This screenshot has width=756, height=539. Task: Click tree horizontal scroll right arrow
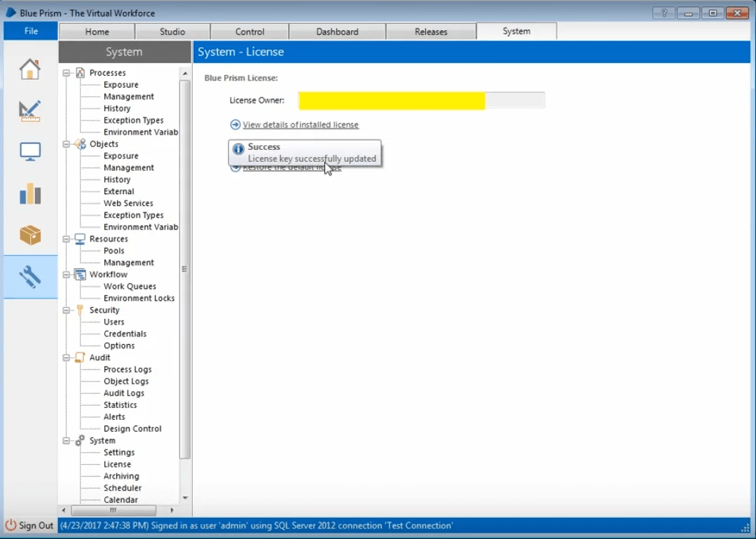[x=172, y=510]
